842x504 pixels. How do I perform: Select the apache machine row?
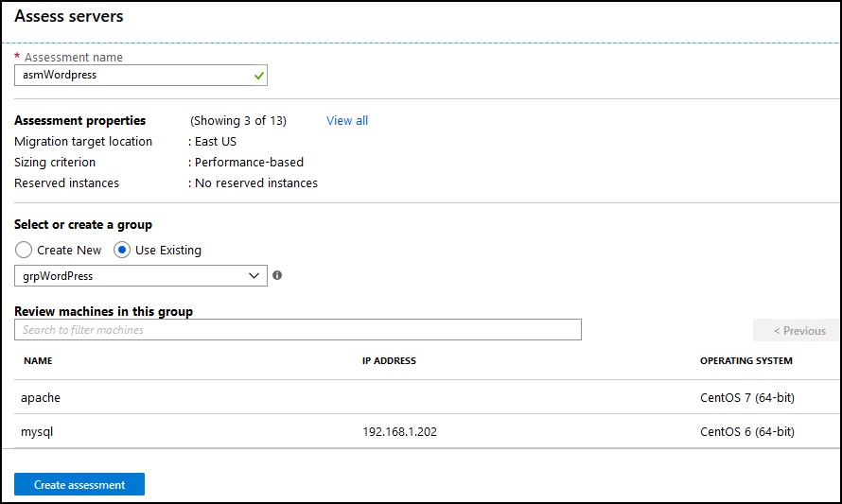427,398
